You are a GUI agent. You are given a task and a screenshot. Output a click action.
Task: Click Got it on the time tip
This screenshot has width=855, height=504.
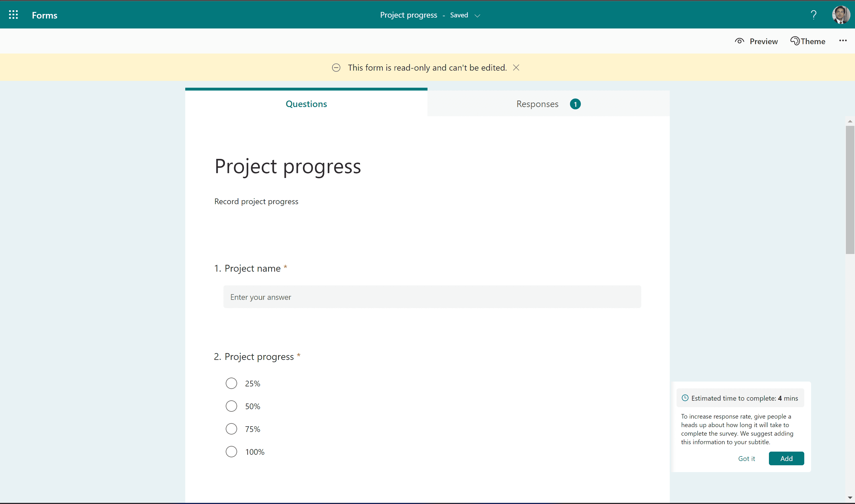click(x=746, y=458)
